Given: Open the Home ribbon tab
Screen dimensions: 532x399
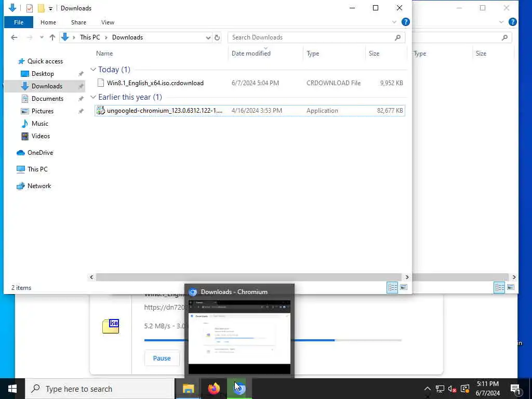Looking at the screenshot, I should 48,22.
